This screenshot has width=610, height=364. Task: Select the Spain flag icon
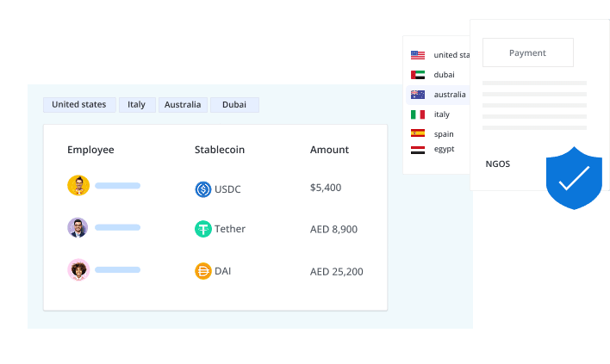click(x=418, y=133)
